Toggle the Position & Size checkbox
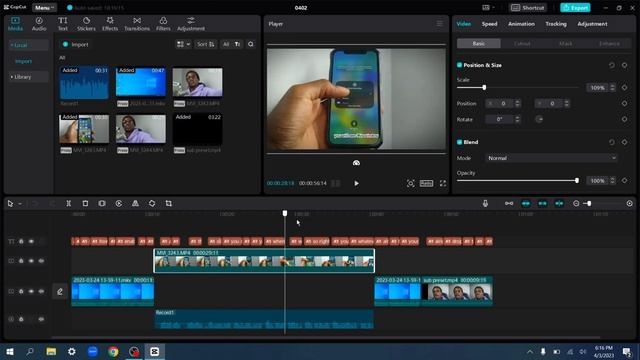 [459, 65]
